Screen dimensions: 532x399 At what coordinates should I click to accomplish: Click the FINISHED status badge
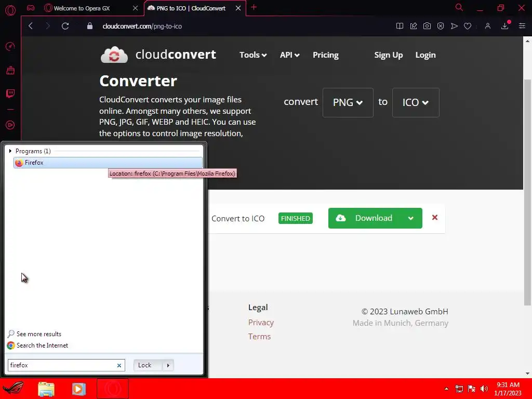296,218
